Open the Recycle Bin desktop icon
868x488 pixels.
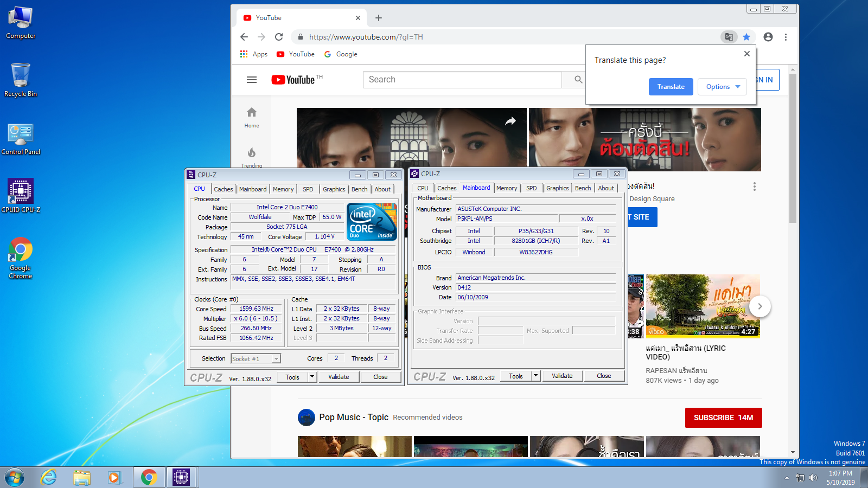click(21, 80)
